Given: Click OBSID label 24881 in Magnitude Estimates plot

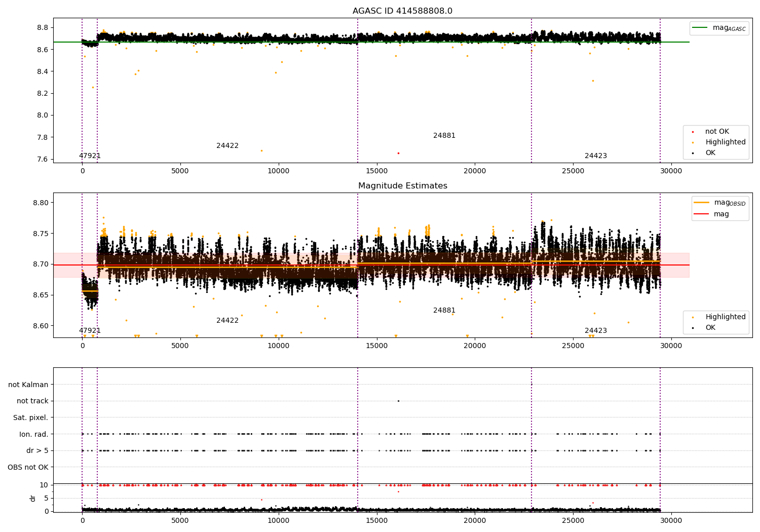Looking at the screenshot, I should click(x=444, y=311).
